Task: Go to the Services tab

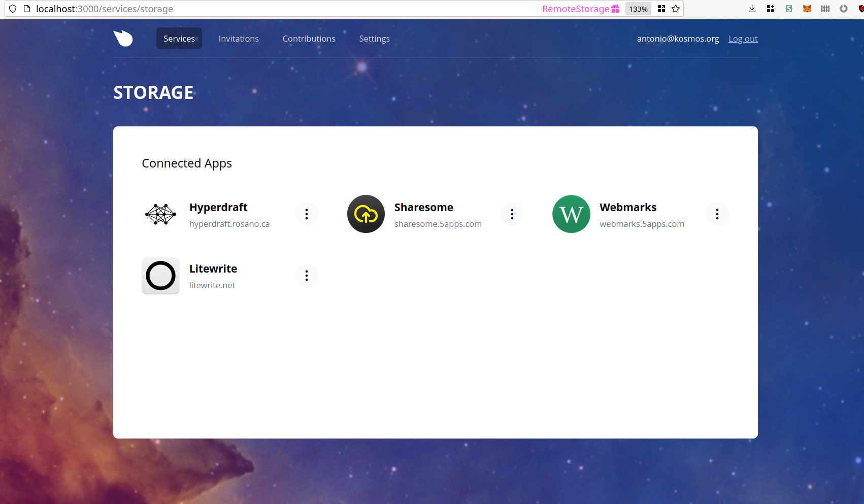Action: (x=179, y=38)
